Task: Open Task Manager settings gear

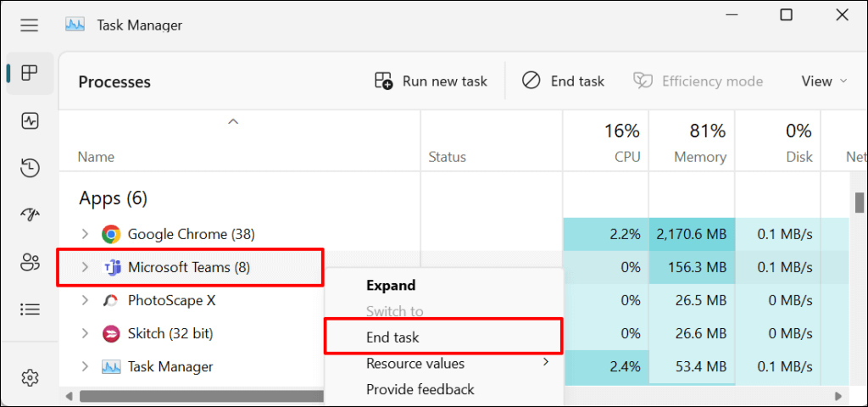Action: pyautogui.click(x=30, y=376)
